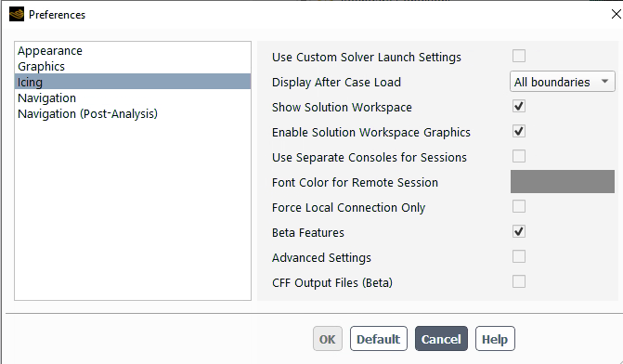Cancel the Preferences dialog

(441, 339)
